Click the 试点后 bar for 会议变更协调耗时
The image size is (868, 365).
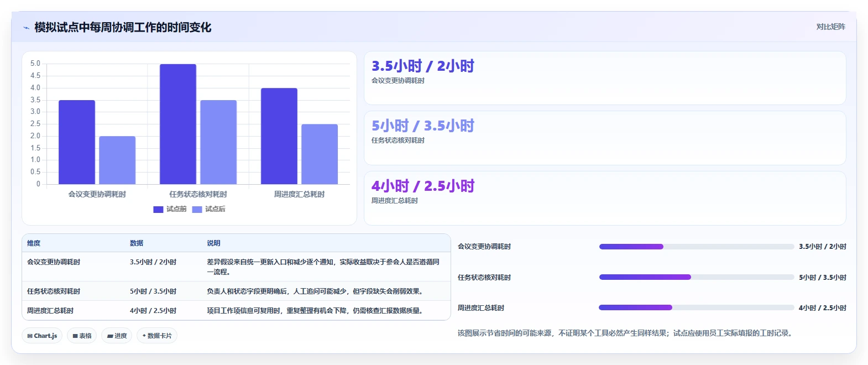(117, 160)
